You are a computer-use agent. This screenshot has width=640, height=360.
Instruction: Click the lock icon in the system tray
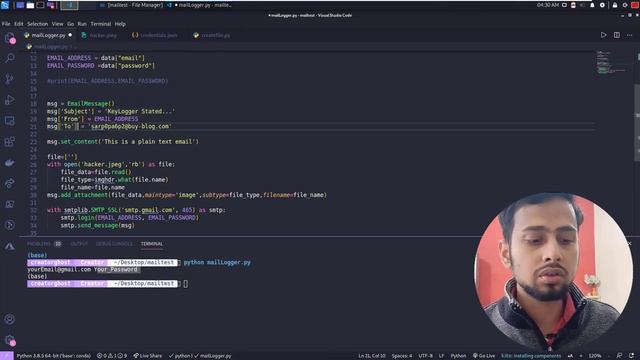pyautogui.click(x=615, y=5)
